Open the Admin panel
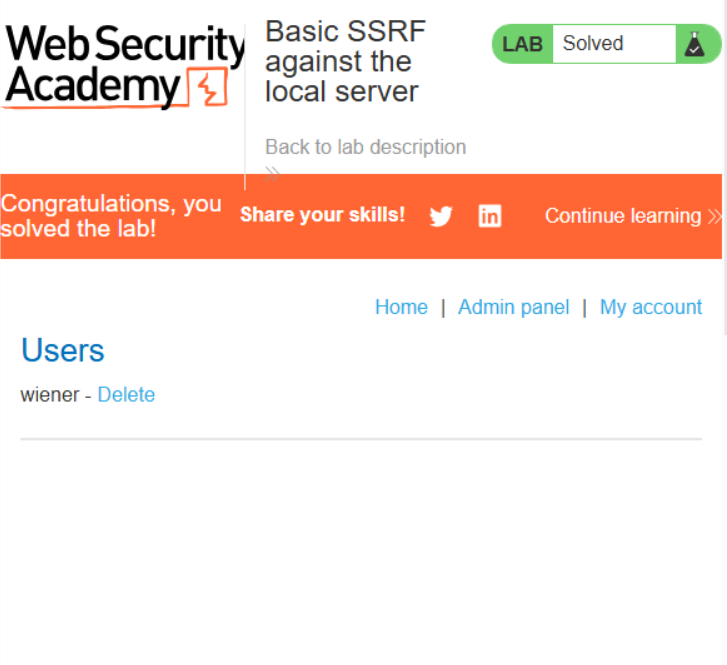The width and height of the screenshot is (727, 665). (x=513, y=307)
